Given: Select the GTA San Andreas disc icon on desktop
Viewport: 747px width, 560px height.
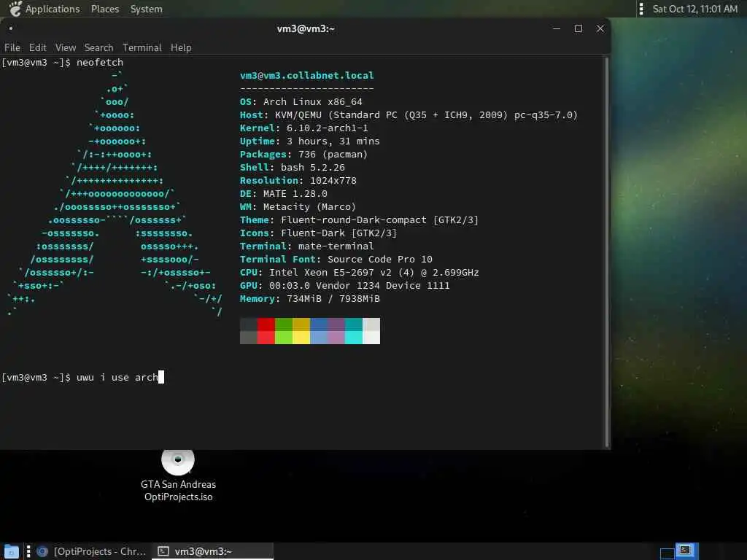Looking at the screenshot, I should click(x=178, y=461).
